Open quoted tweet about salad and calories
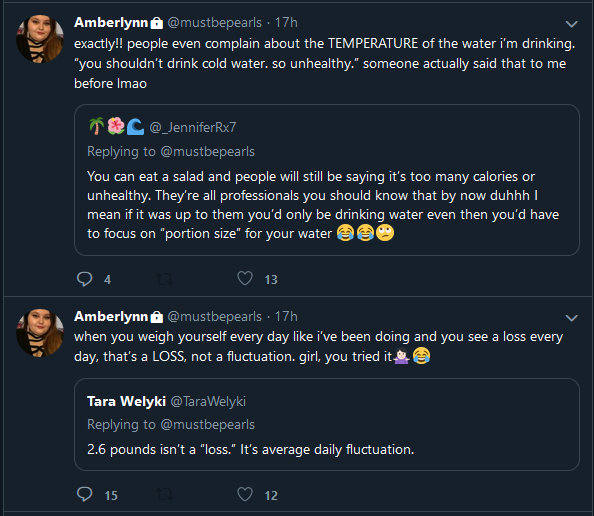 click(327, 180)
